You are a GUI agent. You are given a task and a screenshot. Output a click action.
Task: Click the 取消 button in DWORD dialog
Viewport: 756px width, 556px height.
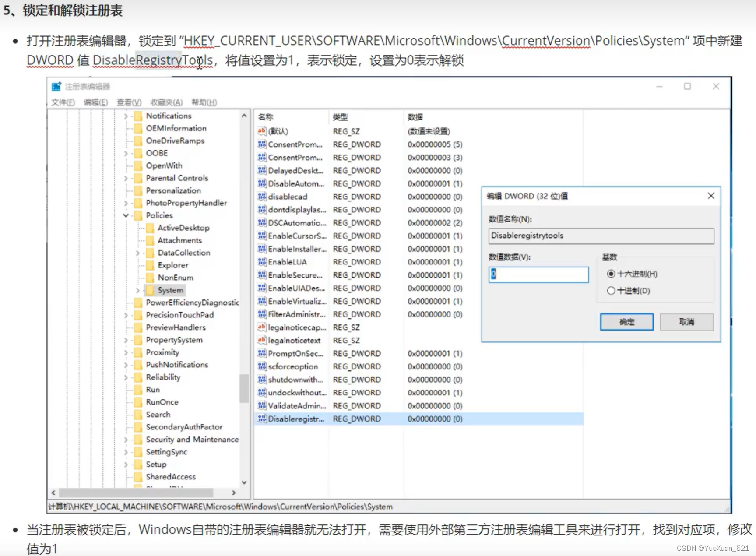tap(686, 322)
